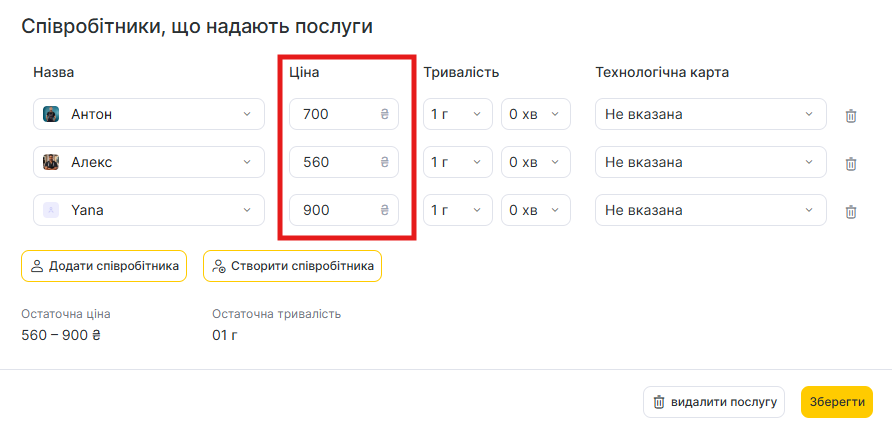Open the Антон employee name dropdown

pos(149,114)
